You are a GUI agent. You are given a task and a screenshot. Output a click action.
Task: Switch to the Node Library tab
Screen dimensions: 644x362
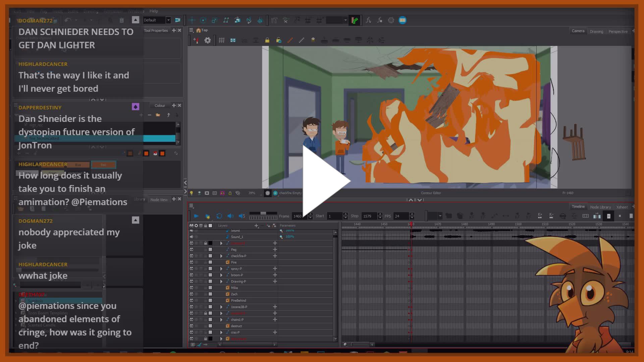tap(600, 207)
